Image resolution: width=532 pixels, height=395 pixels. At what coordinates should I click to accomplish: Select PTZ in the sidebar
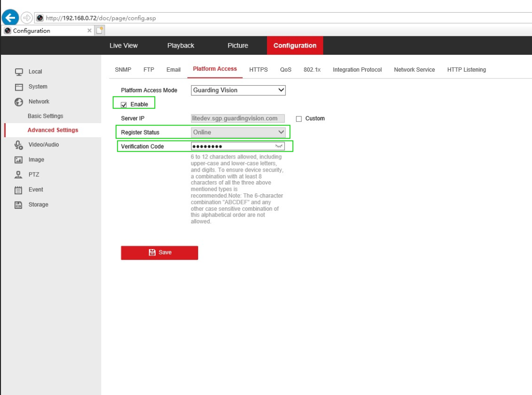(34, 174)
